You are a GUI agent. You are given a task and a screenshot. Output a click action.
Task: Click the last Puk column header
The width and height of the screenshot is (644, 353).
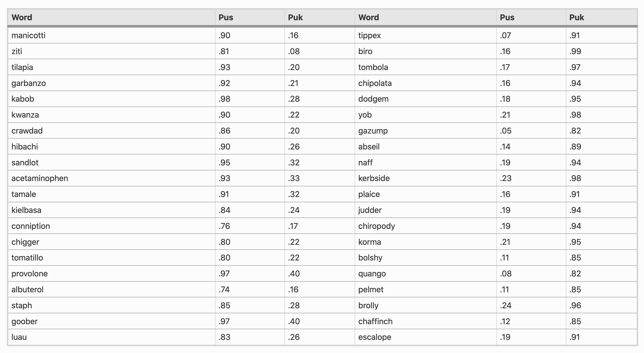(576, 17)
